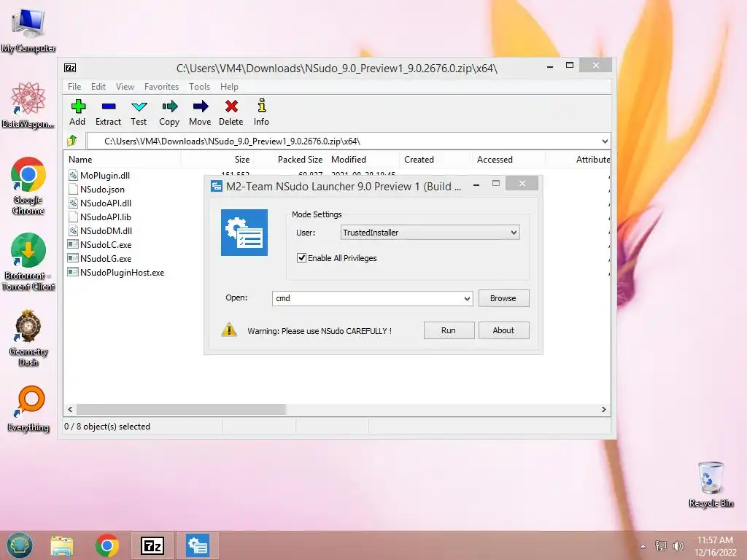The image size is (747, 560).
Task: Click the Test toolbar icon
Action: [x=139, y=106]
